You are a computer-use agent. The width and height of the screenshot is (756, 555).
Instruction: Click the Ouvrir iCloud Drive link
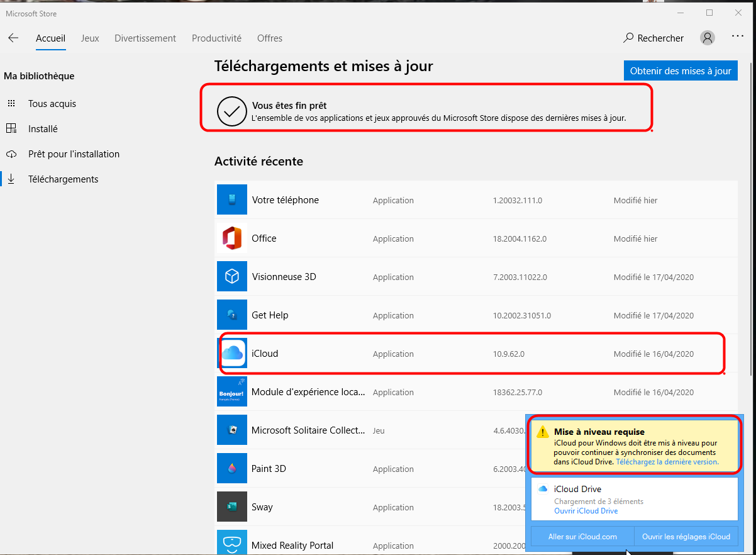pos(586,511)
